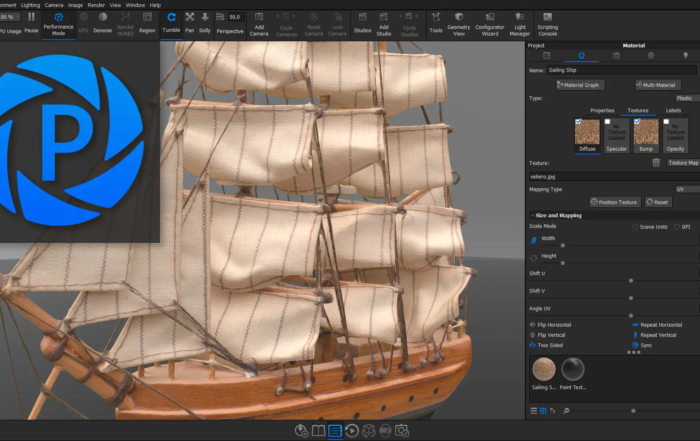Select the Pan camera tool
Screen dimensions: 700x441
(x=190, y=23)
